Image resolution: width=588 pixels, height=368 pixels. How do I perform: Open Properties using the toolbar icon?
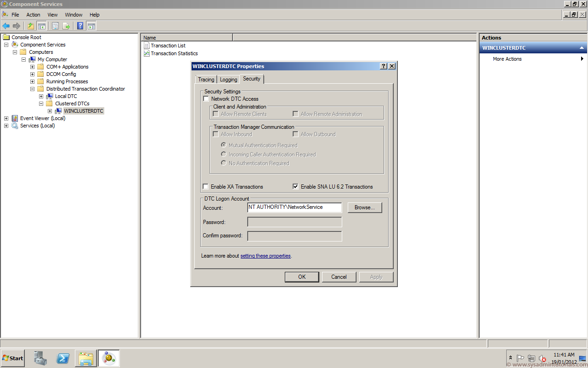click(x=55, y=25)
